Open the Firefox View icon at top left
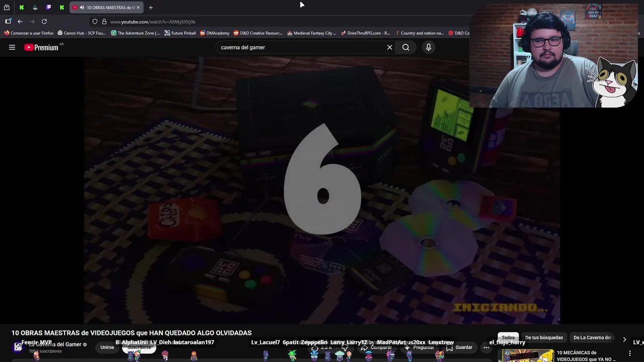Screen dimensions: 644x362 click(x=7, y=8)
